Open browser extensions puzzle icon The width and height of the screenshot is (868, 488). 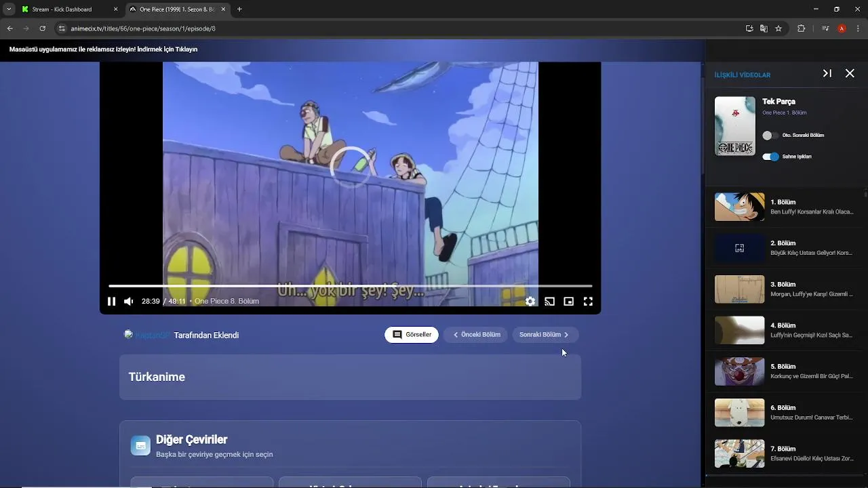click(801, 28)
